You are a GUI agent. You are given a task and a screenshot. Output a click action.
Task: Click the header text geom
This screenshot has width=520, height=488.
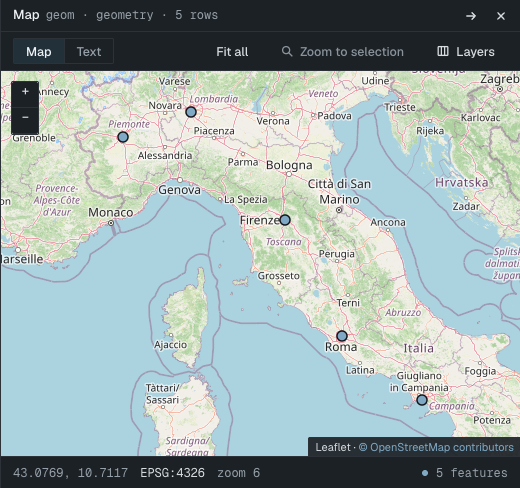pyautogui.click(x=60, y=15)
